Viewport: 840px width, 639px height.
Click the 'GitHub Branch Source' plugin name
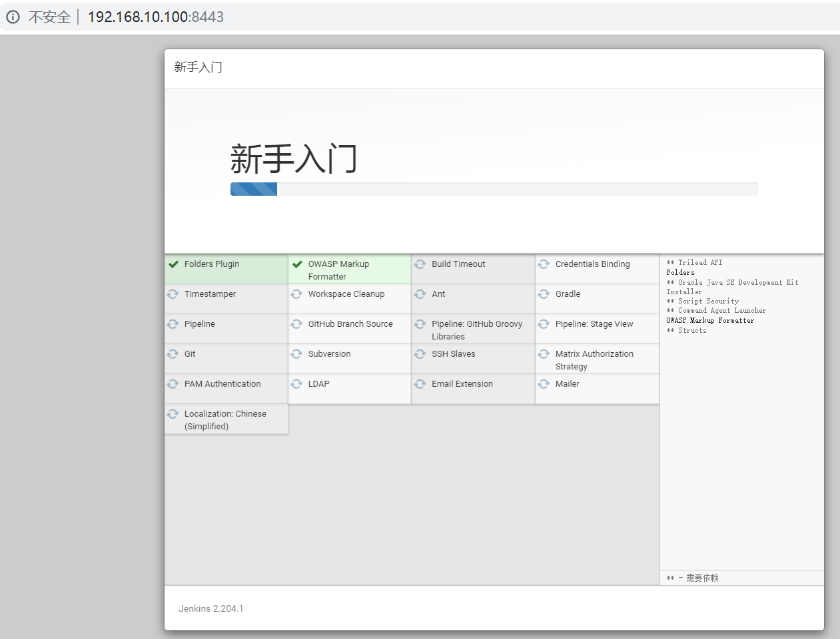[x=350, y=324]
